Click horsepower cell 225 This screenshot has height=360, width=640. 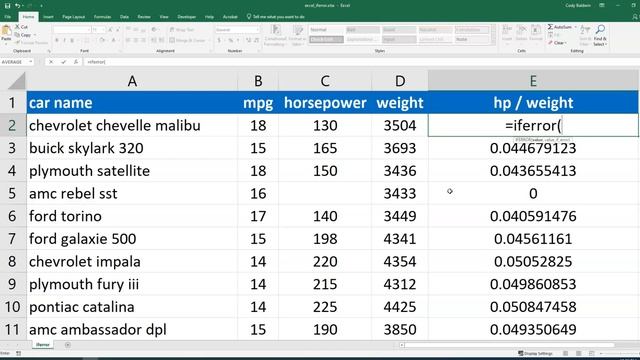pos(325,307)
